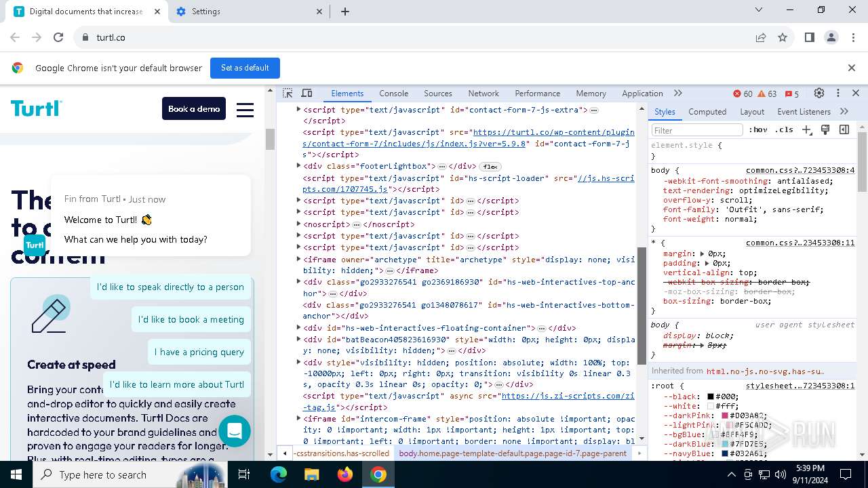This screenshot has width=868, height=488.
Task: Toggle the computed styles sidebar icon
Action: [x=844, y=129]
